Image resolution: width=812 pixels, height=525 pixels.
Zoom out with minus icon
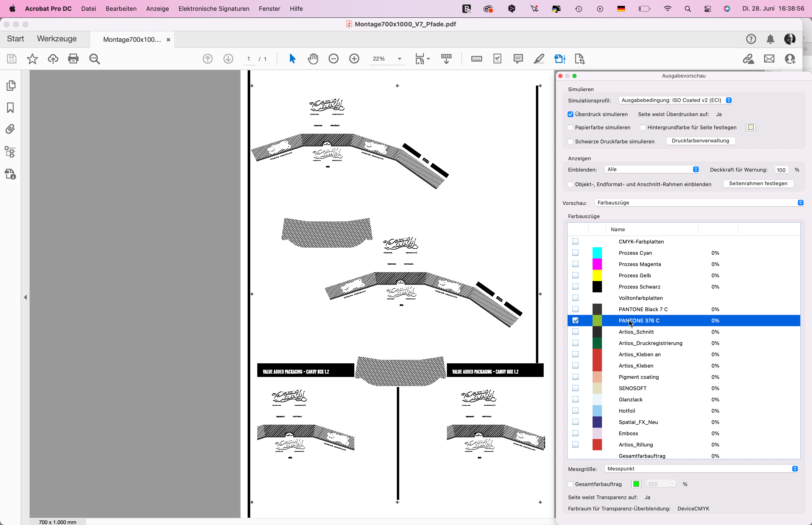click(x=334, y=59)
